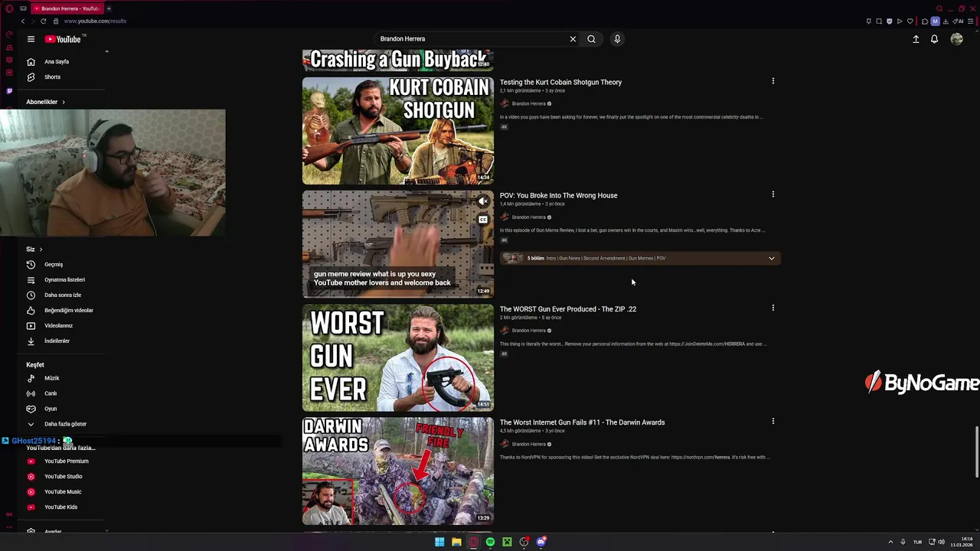This screenshot has width=980, height=551.
Task: Open Beğendiğim videolar
Action: point(68,311)
